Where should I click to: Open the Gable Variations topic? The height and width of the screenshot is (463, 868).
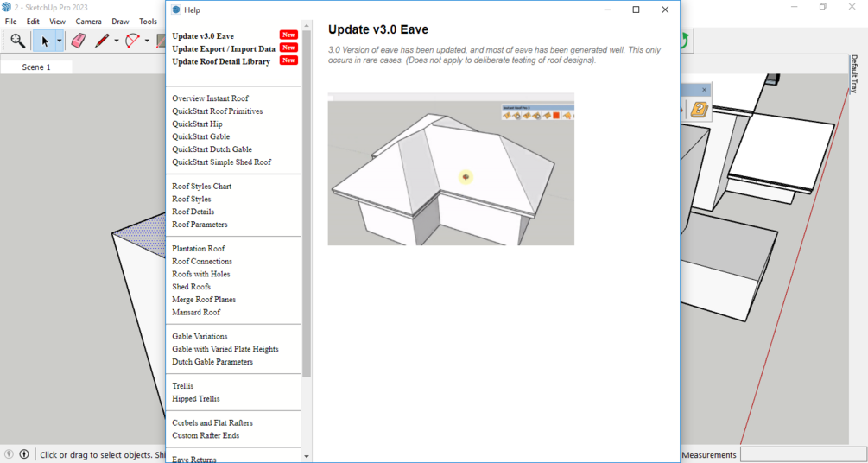pyautogui.click(x=200, y=337)
